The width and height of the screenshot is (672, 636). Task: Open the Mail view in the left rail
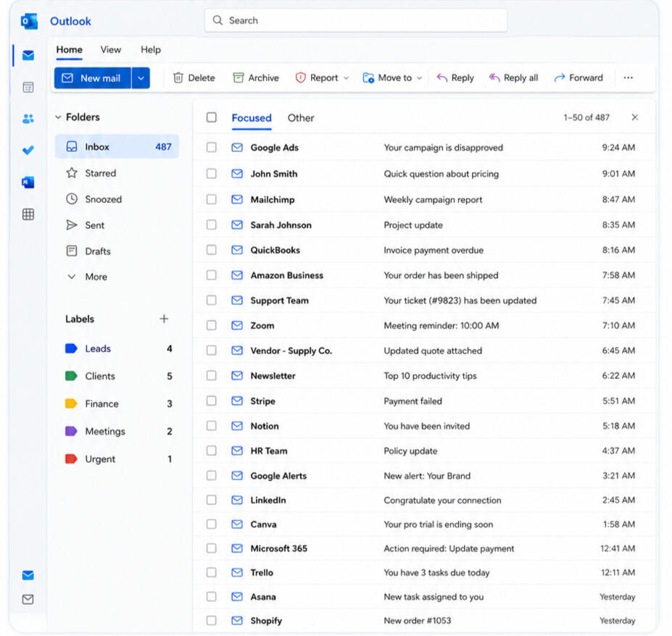tap(28, 55)
